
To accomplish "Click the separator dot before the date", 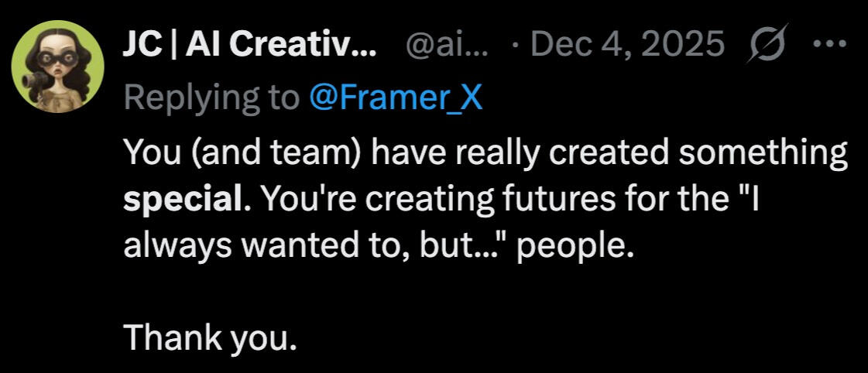I will [516, 47].
